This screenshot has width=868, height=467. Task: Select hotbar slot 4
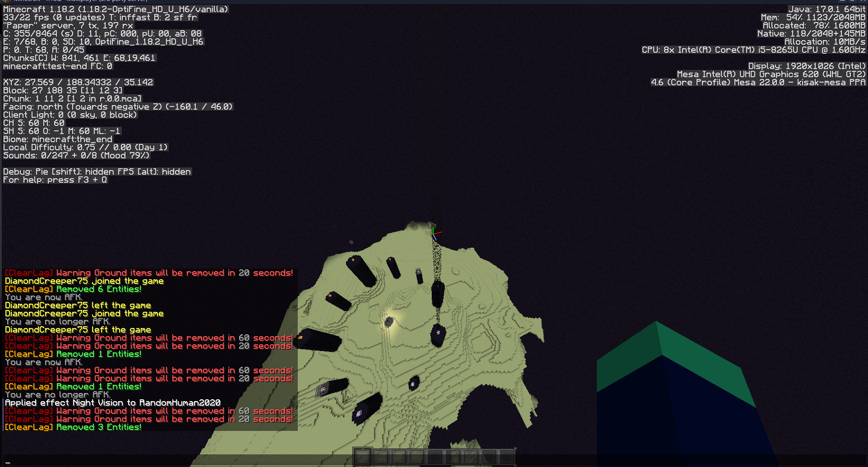point(417,457)
